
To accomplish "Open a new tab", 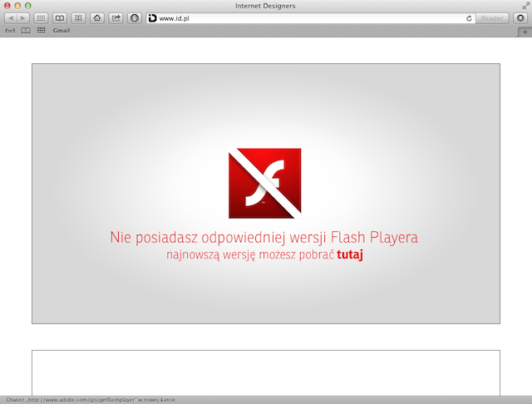I will [x=525, y=32].
